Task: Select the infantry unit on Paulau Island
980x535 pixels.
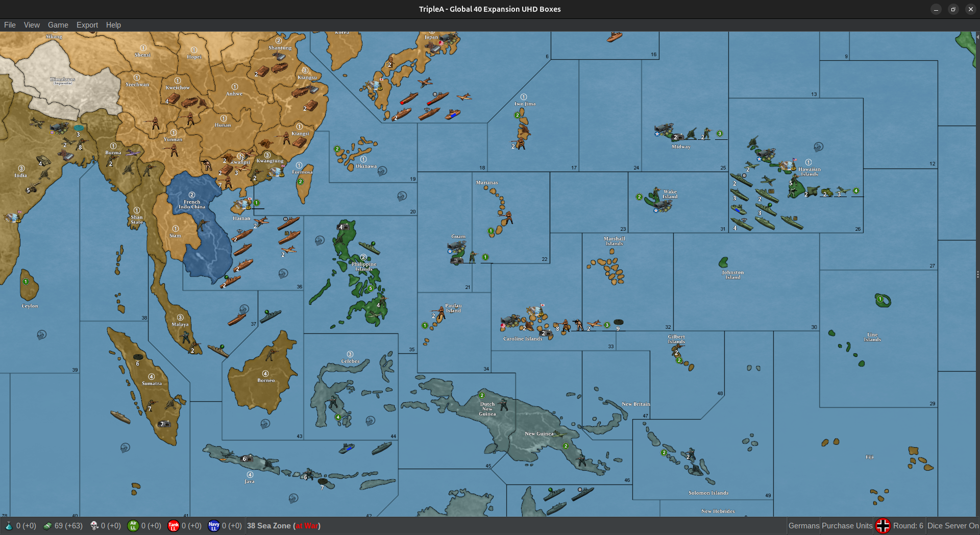Action: point(439,312)
